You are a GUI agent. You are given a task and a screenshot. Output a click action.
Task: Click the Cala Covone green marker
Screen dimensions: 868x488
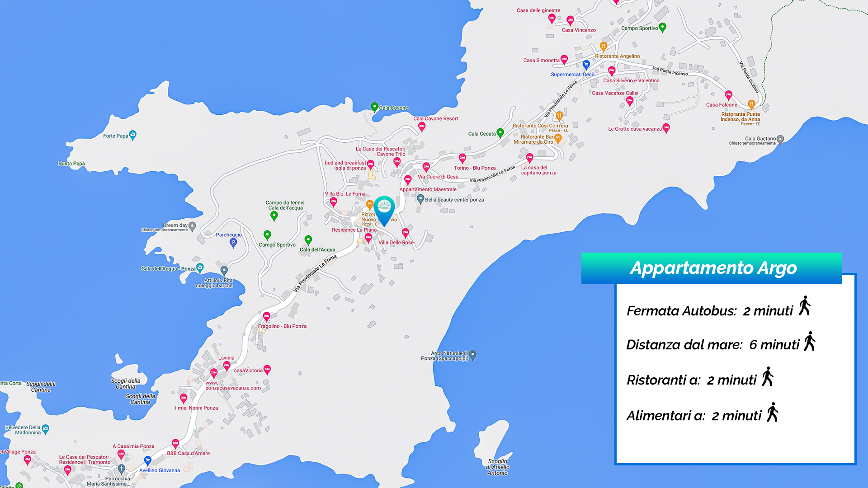pyautogui.click(x=374, y=107)
